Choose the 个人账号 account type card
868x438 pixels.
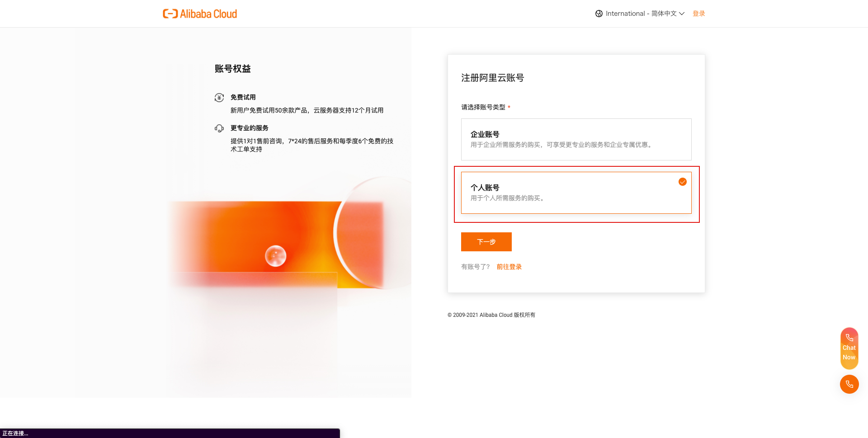[x=576, y=193]
